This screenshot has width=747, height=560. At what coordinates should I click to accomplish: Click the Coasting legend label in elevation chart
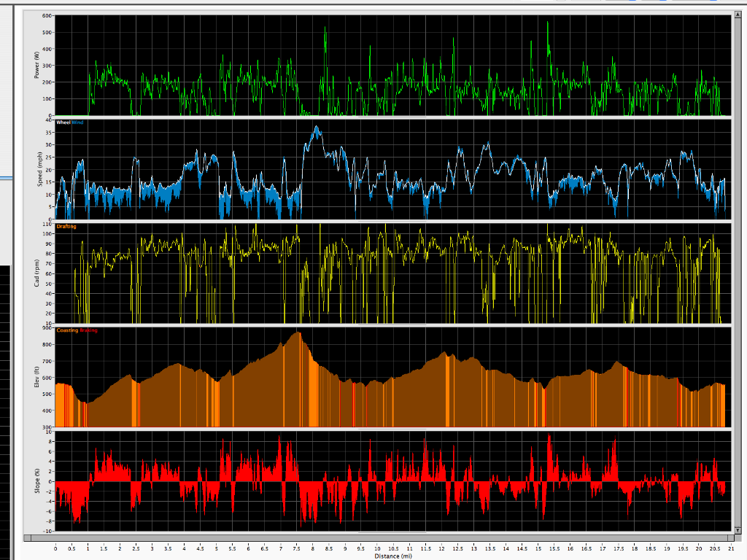67,331
